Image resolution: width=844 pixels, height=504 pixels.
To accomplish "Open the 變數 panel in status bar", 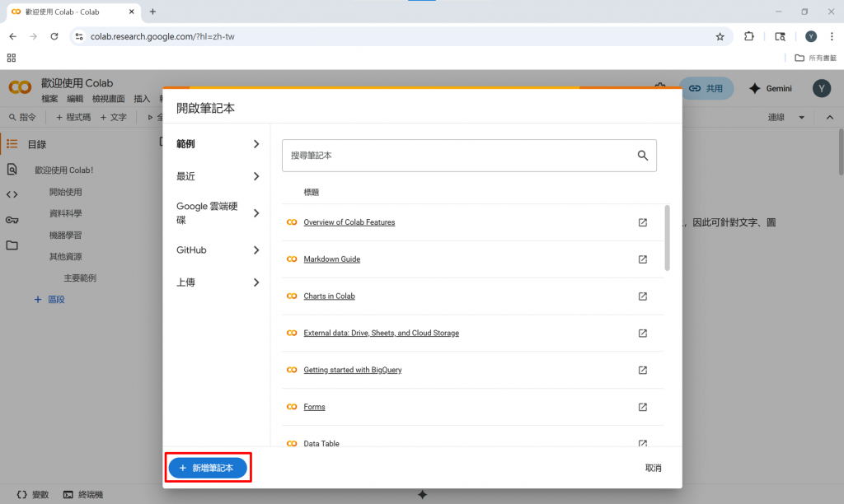I will (x=33, y=494).
